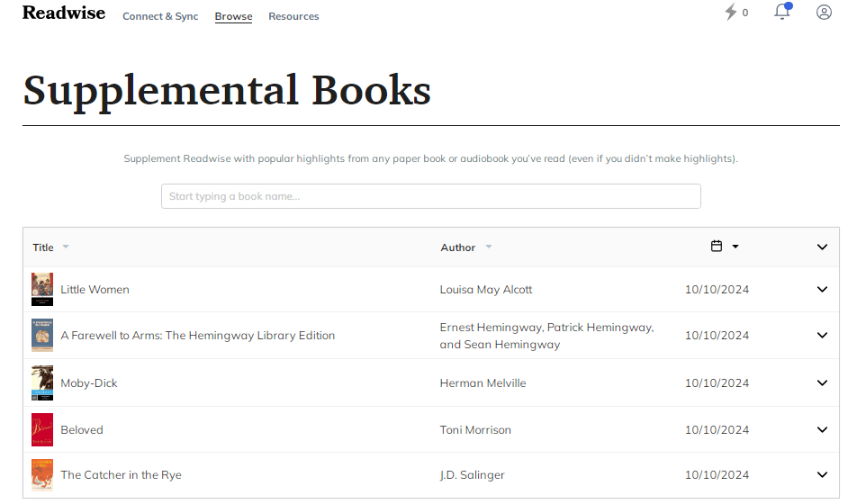The height and width of the screenshot is (504, 857).
Task: Click author Louisa May Alcott
Action: pos(486,289)
